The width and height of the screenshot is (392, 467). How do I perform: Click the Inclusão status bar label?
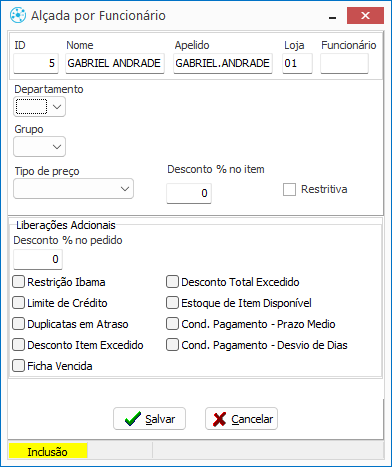click(x=48, y=452)
